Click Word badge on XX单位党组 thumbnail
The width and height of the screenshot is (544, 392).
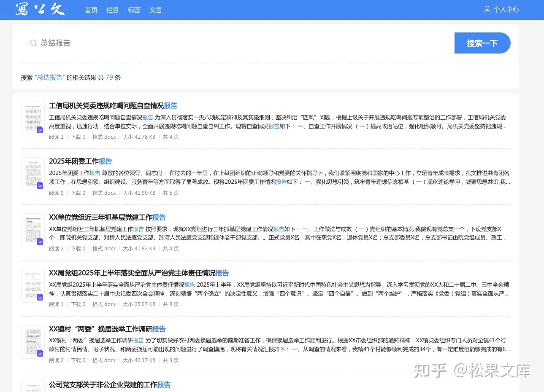point(40,242)
